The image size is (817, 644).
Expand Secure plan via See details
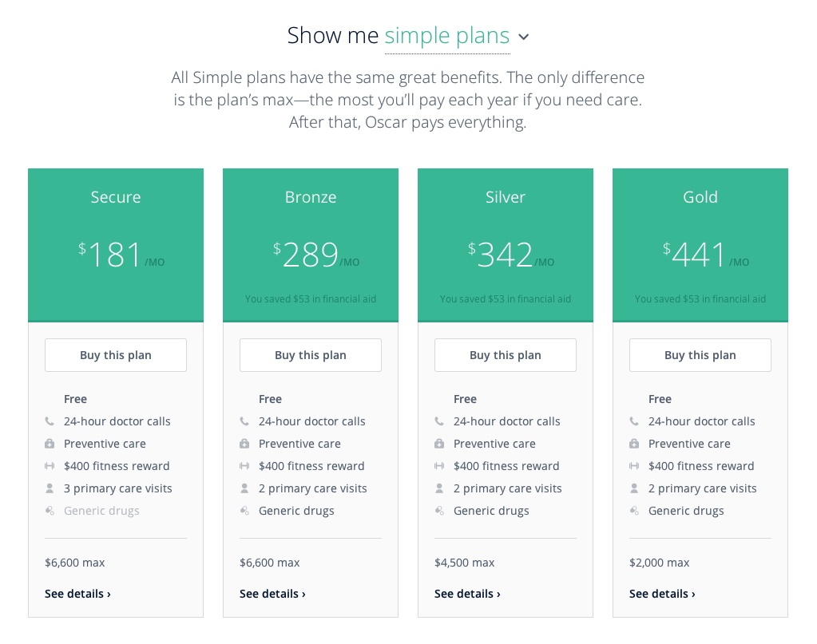click(77, 594)
